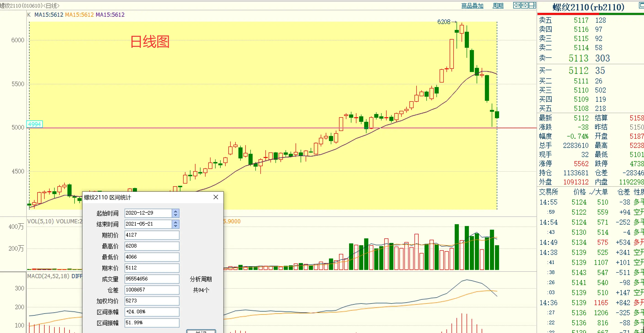Image resolution: width=644 pixels, height=333 pixels.
Task: Click the window icon beside rb2110 title
Action: click(641, 5)
